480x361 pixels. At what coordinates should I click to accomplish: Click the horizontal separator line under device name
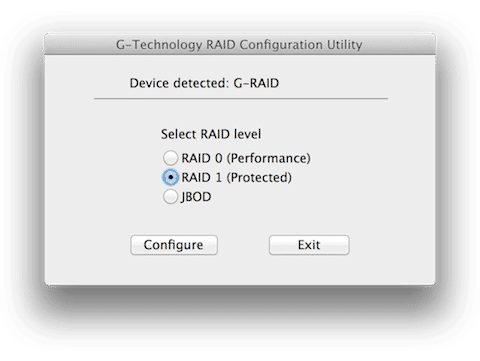click(x=241, y=99)
